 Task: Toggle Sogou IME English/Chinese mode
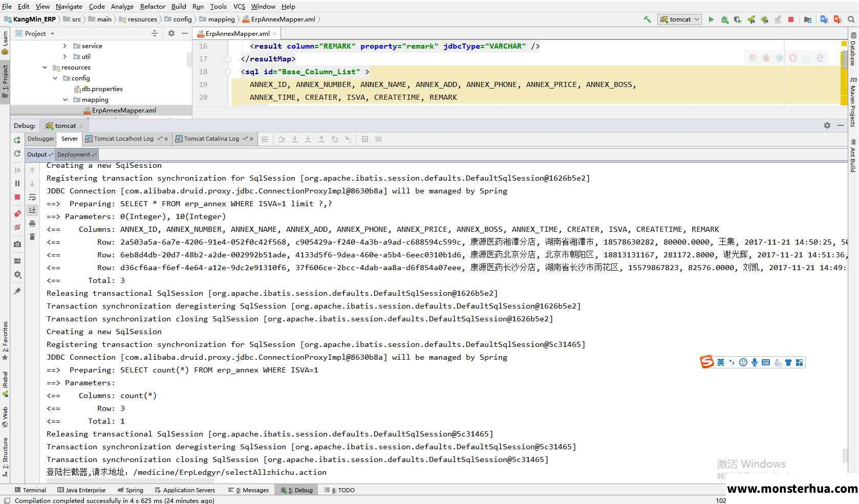(x=721, y=362)
